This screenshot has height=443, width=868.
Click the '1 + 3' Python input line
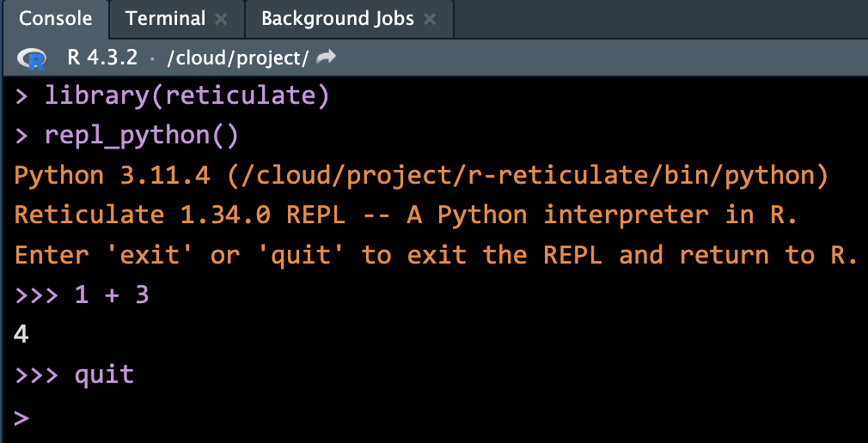tap(111, 295)
